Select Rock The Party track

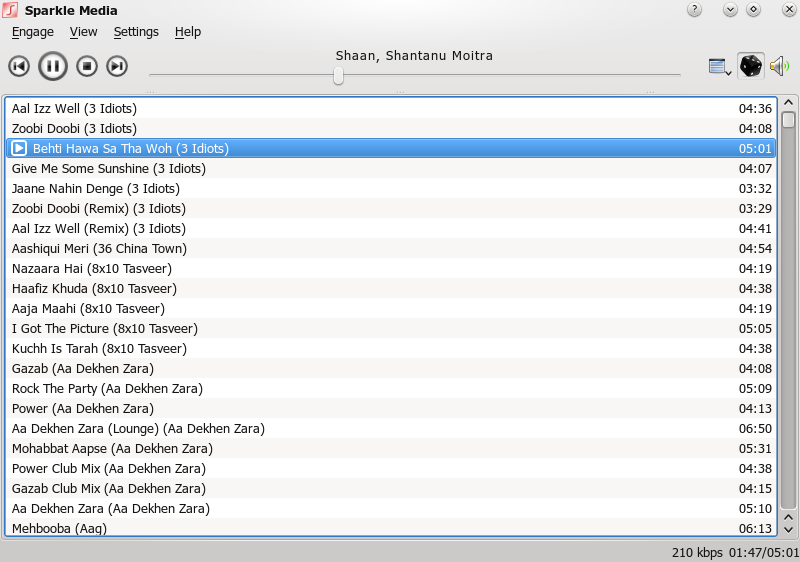click(391, 389)
